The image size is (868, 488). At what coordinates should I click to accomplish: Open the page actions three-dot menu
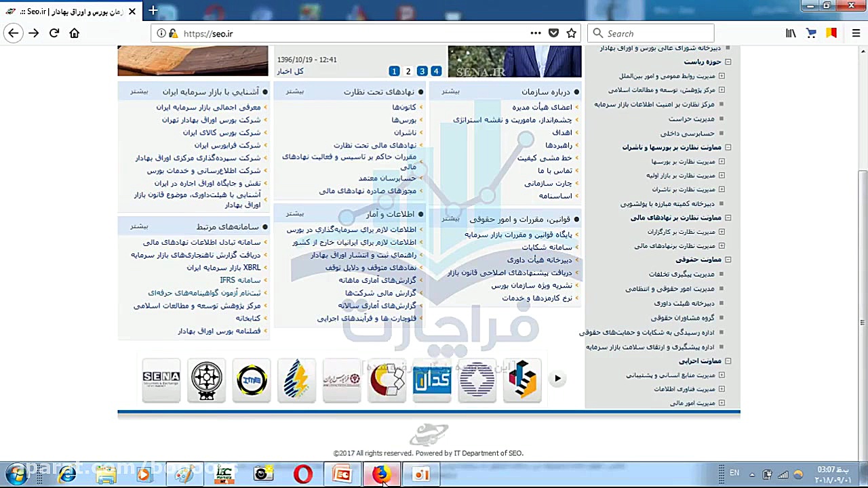[536, 33]
